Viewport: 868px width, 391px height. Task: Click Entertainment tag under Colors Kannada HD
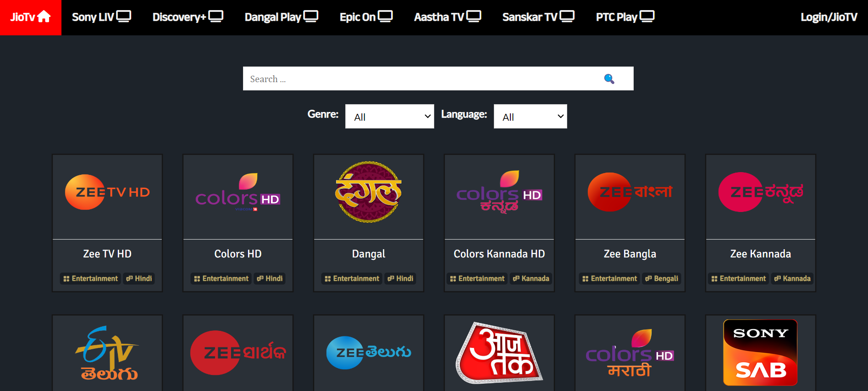[477, 279]
